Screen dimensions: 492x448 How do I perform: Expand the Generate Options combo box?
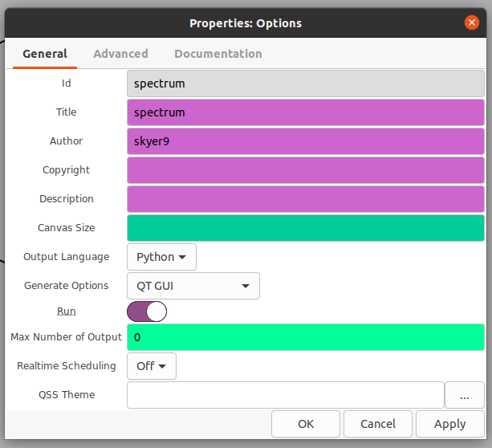pyautogui.click(x=193, y=286)
